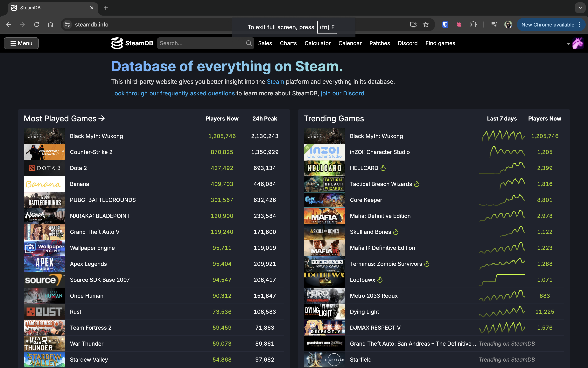Open Source SDK Base 2007 row
The image size is (588, 368).
click(154, 280)
